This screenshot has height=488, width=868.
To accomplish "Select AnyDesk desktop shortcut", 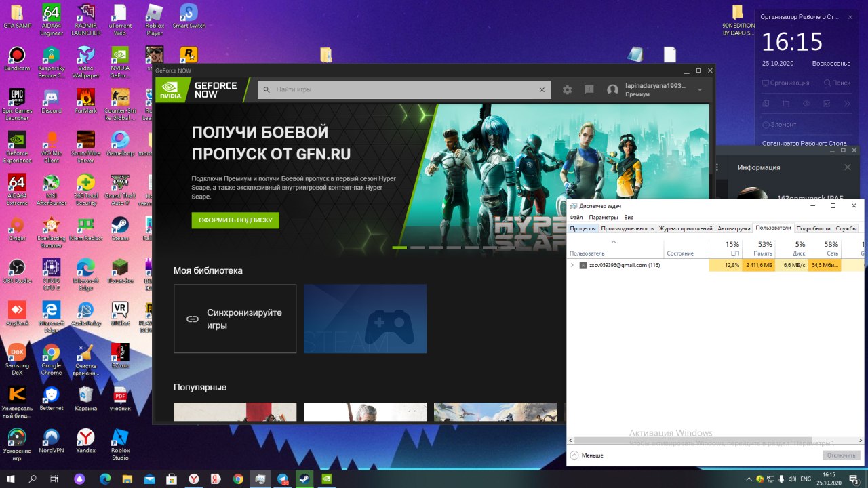I will point(17,314).
